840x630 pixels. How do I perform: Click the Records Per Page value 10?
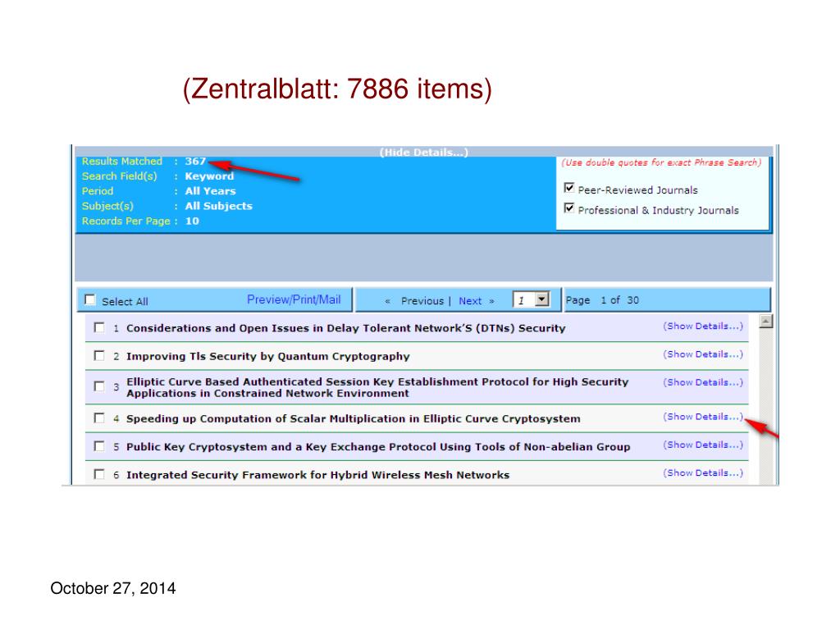[192, 221]
